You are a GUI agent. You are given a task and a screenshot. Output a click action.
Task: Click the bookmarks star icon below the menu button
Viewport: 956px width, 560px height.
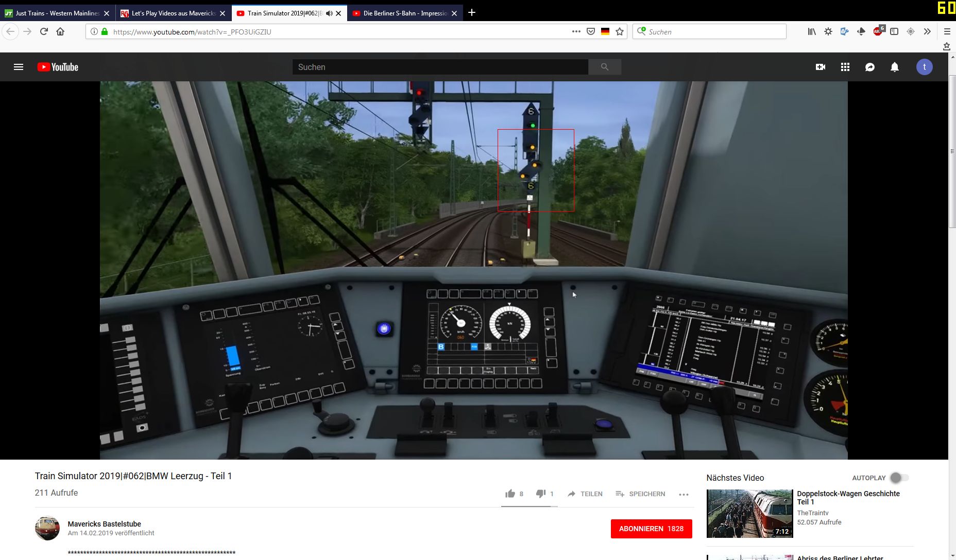947,46
